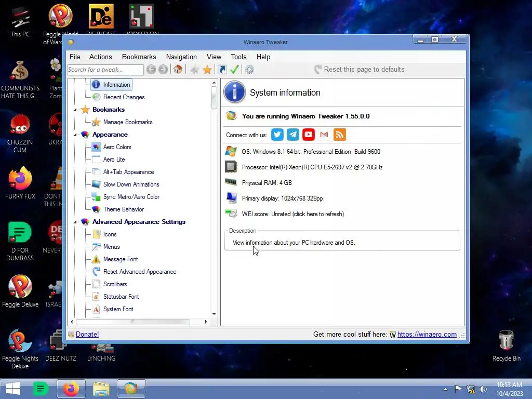Click the tree vertical scrollbar down arrow
The height and width of the screenshot is (399, 532).
click(x=214, y=314)
